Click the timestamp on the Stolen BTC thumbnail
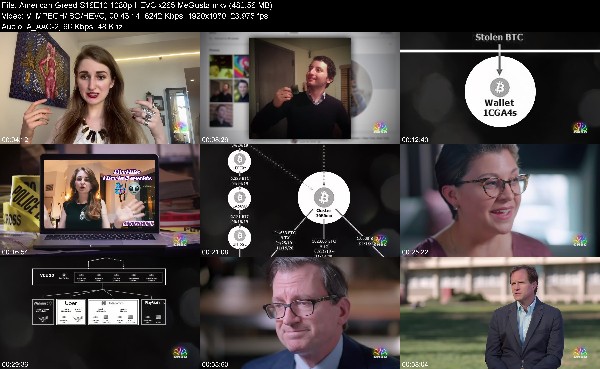 (415, 139)
